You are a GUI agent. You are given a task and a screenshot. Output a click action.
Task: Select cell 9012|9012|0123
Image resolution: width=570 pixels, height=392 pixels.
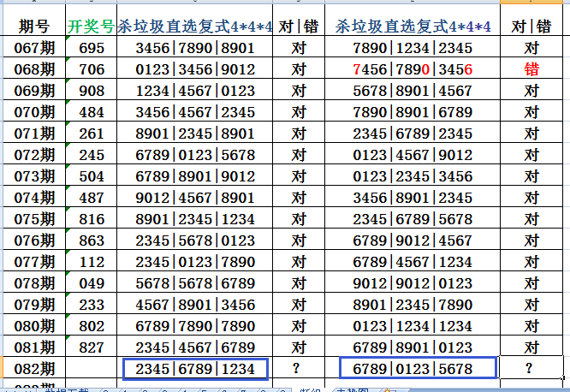pyautogui.click(x=413, y=283)
